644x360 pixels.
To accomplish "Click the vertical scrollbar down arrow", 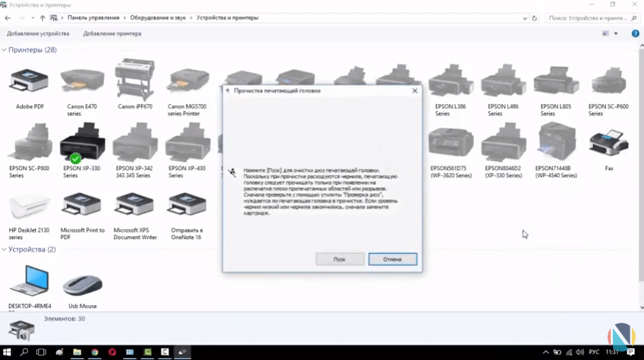I will tap(642, 308).
